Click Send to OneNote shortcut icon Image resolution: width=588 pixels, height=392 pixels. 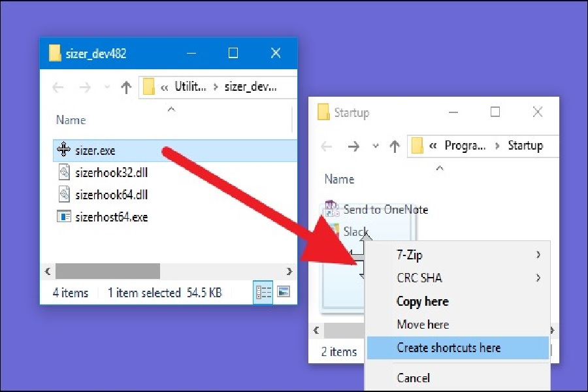tap(333, 209)
